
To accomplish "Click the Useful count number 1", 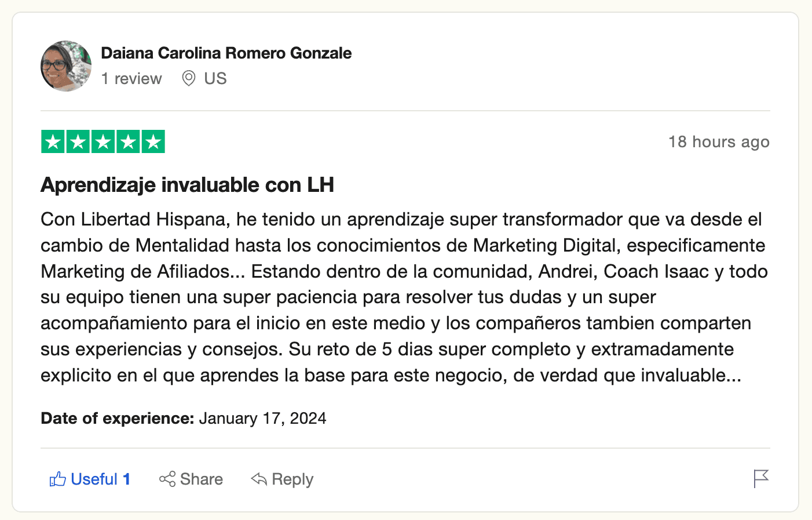I will 126,479.
